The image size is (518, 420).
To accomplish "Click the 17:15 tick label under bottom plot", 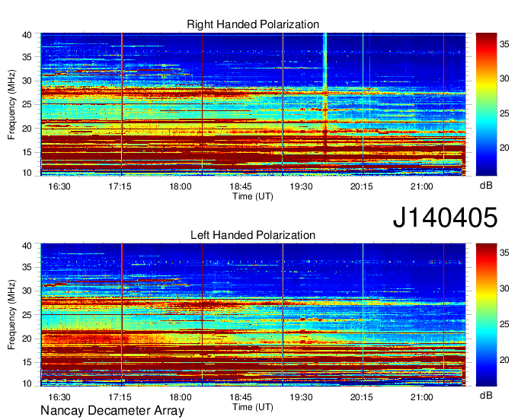I will (120, 397).
